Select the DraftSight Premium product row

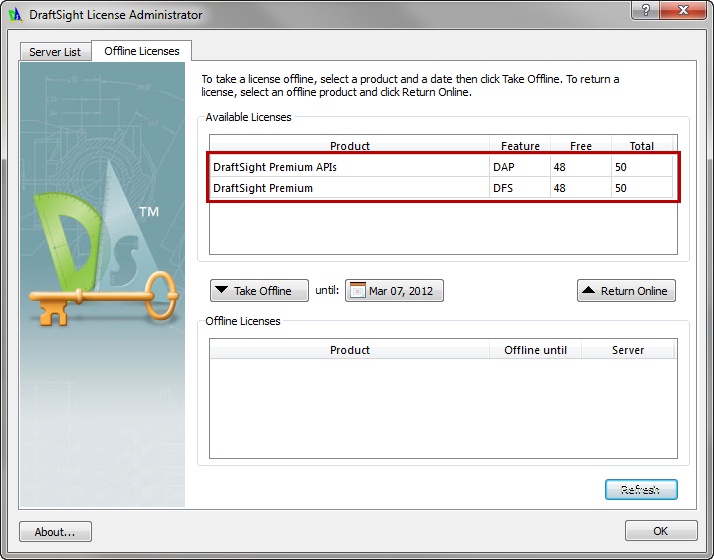[443, 188]
